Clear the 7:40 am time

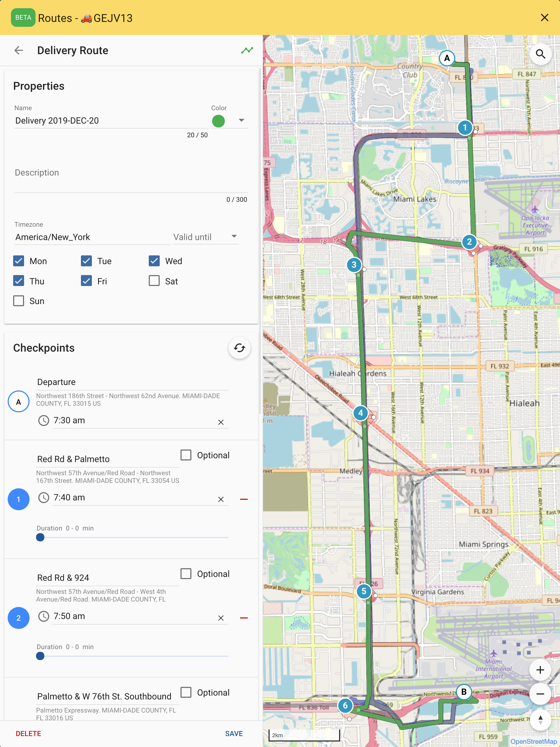[221, 499]
